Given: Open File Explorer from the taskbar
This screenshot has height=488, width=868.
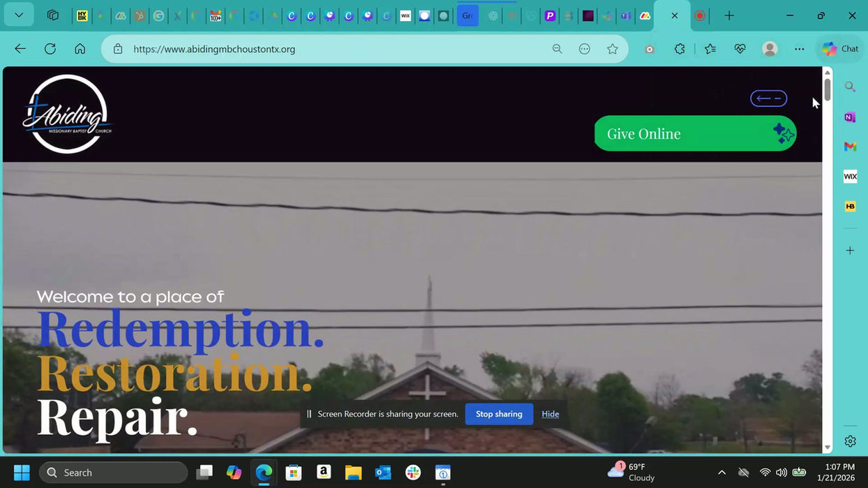Looking at the screenshot, I should 353,473.
